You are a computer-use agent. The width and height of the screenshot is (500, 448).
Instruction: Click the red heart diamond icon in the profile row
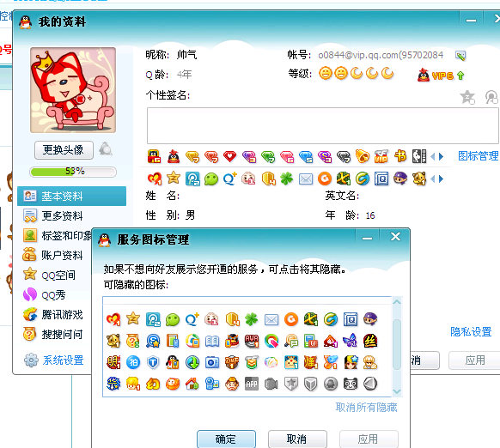(230, 156)
